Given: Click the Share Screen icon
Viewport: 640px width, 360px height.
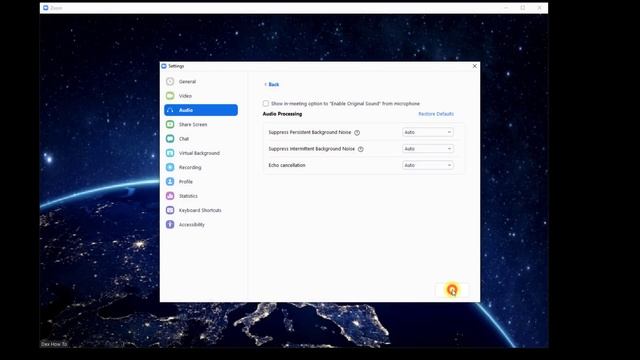Looking at the screenshot, I should (170, 124).
